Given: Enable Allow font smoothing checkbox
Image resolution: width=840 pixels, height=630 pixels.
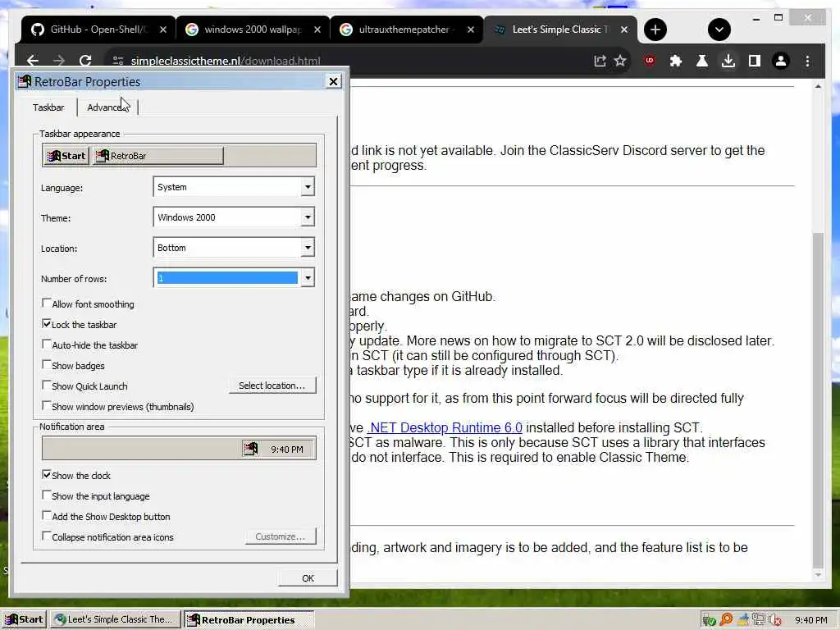Looking at the screenshot, I should [47, 304].
